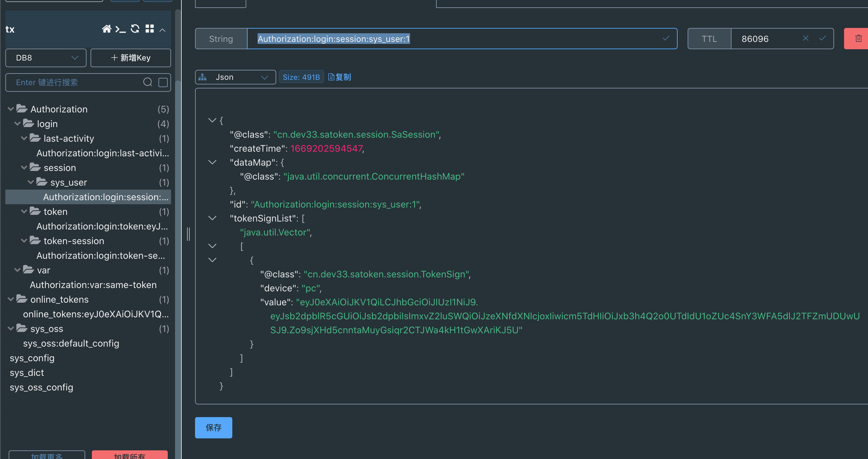Click the login folder icon

29,124
